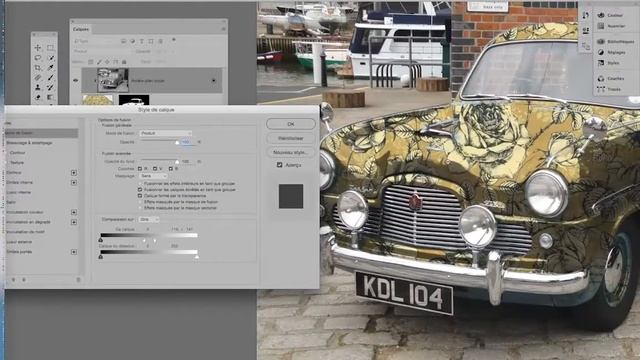The width and height of the screenshot is (640, 360).
Task: Filter layers by smart objects icon
Action: coord(160,41)
